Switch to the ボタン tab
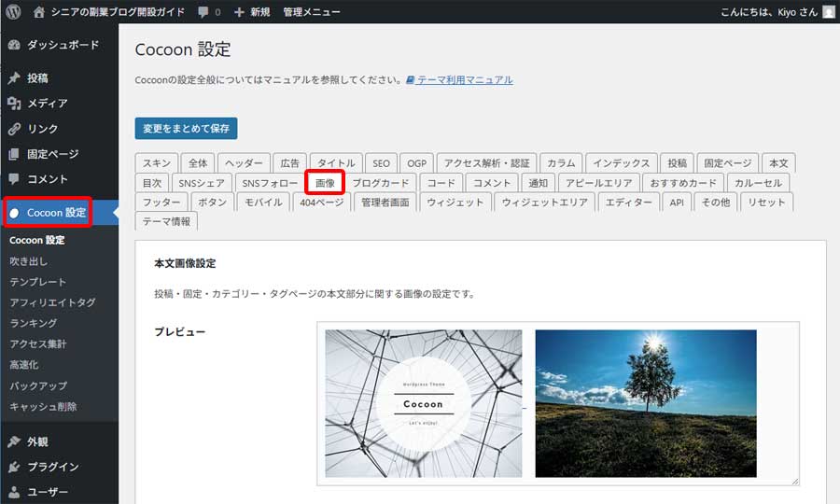 point(212,202)
